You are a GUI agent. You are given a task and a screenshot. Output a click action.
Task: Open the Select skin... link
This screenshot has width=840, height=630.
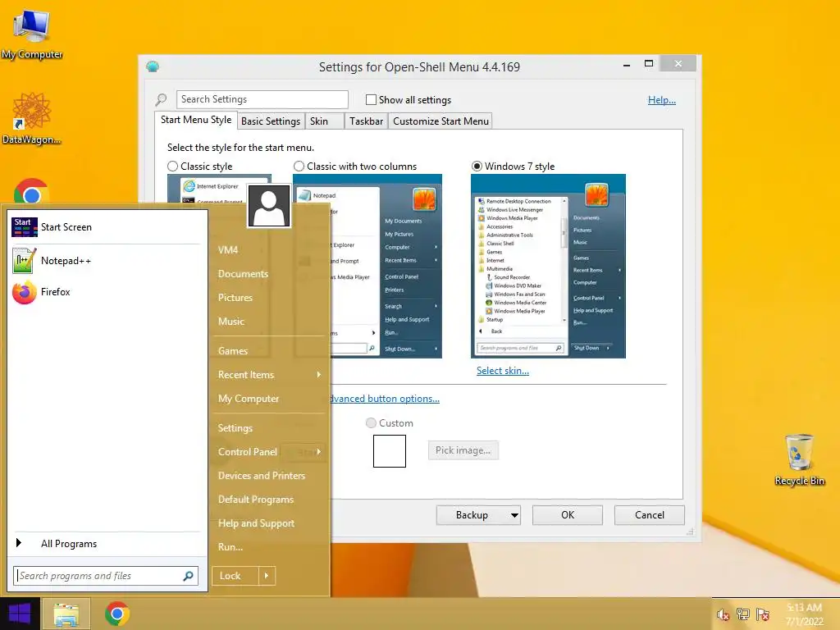pyautogui.click(x=503, y=371)
